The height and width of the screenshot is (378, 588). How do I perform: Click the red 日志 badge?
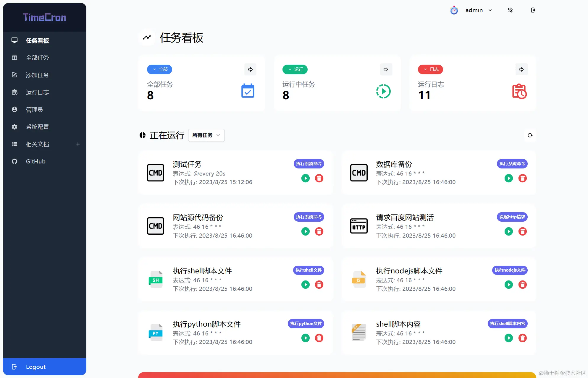pos(430,69)
